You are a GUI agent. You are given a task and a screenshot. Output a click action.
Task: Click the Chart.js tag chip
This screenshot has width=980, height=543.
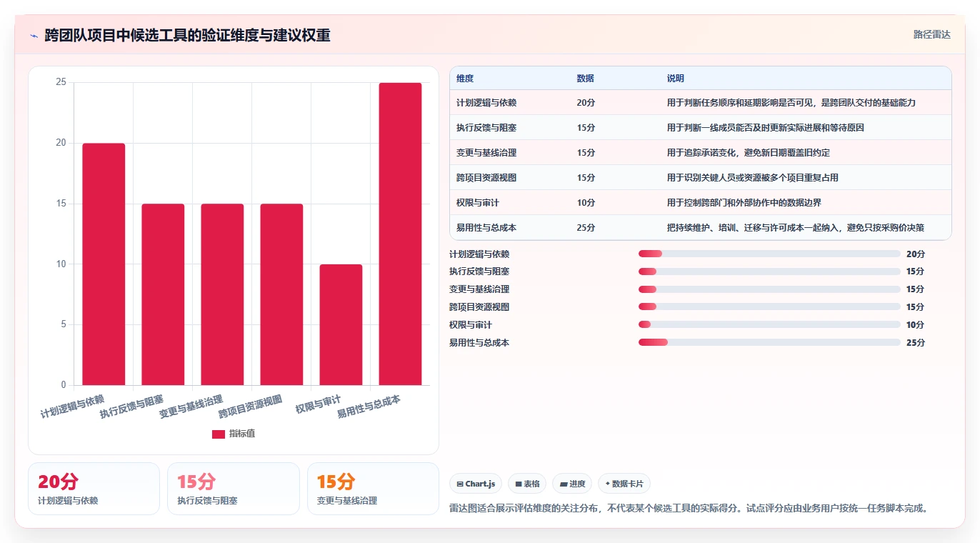pos(476,484)
